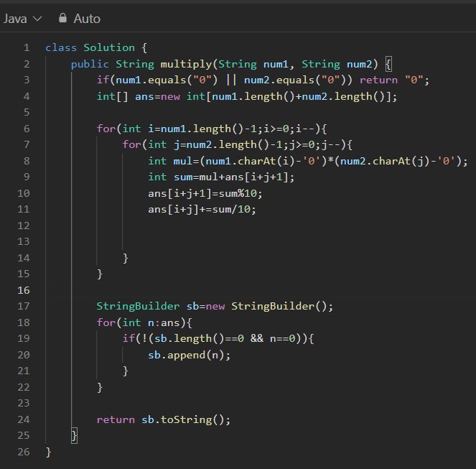Screen dimensions: 476x469
Task: Click line number 19 in the gutter
Action: (x=24, y=338)
